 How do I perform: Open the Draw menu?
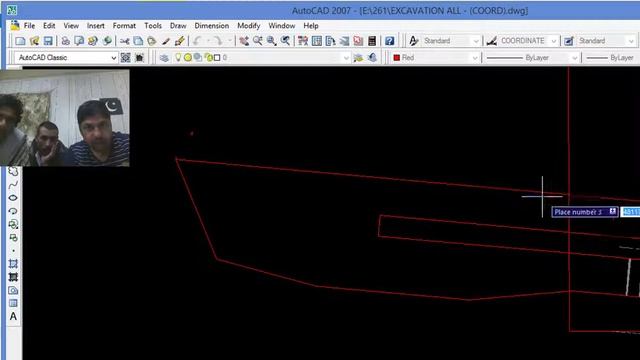tap(178, 26)
